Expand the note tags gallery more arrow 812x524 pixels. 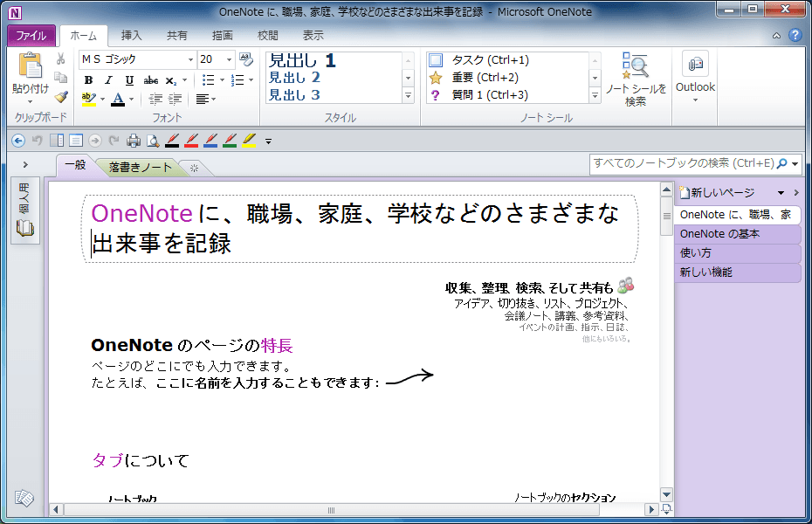coord(595,95)
